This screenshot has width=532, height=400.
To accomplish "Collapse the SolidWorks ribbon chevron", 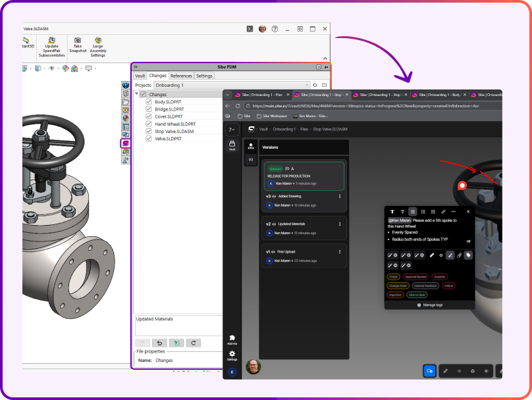I will 325,59.
